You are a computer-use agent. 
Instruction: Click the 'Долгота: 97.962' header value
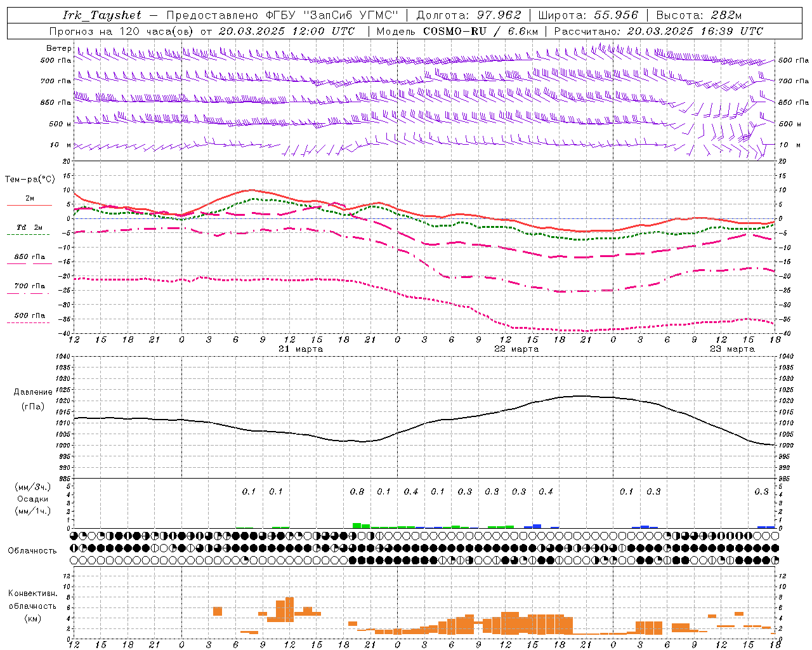click(468, 15)
